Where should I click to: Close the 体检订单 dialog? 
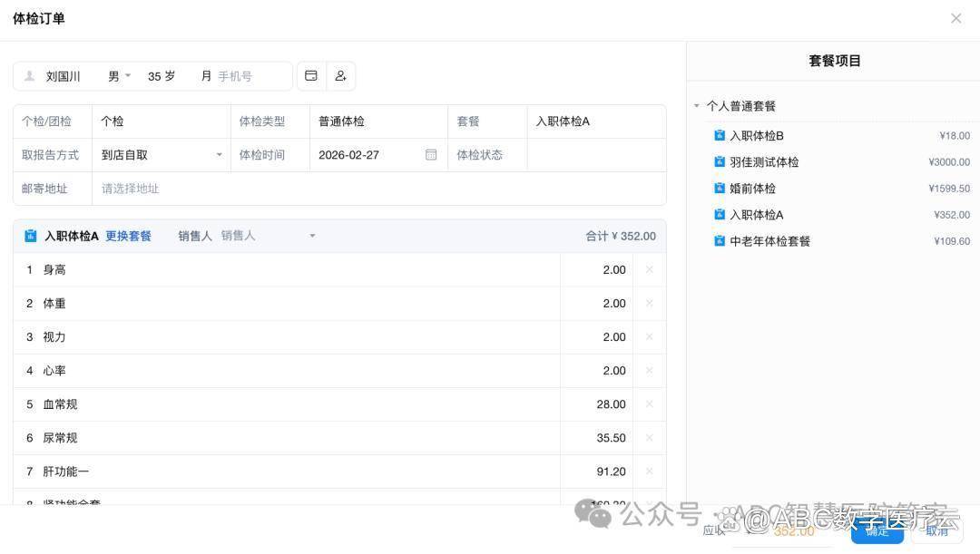955,18
